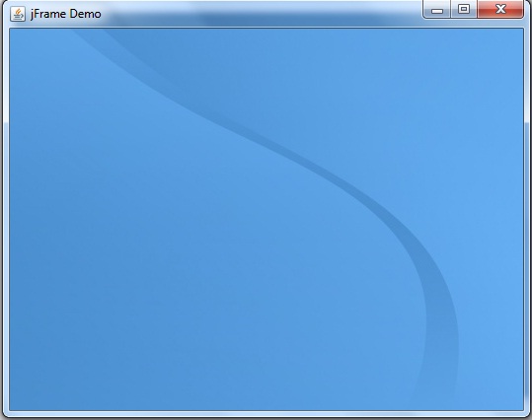
Task: Open the Java icon system menu
Action: 18,14
